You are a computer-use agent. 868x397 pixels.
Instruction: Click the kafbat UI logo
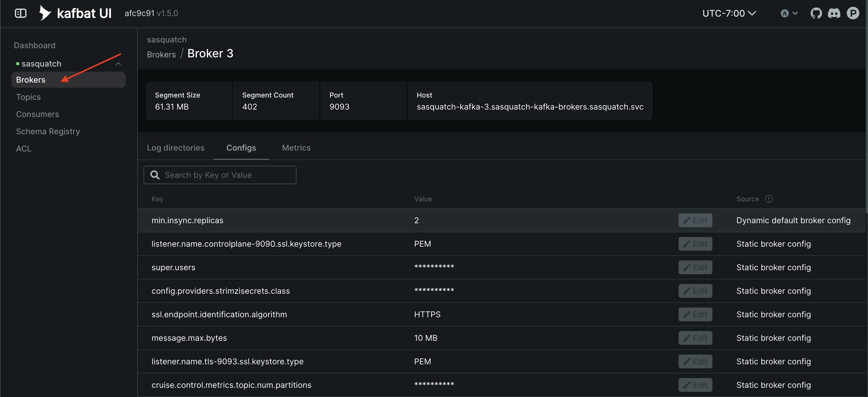tap(75, 13)
